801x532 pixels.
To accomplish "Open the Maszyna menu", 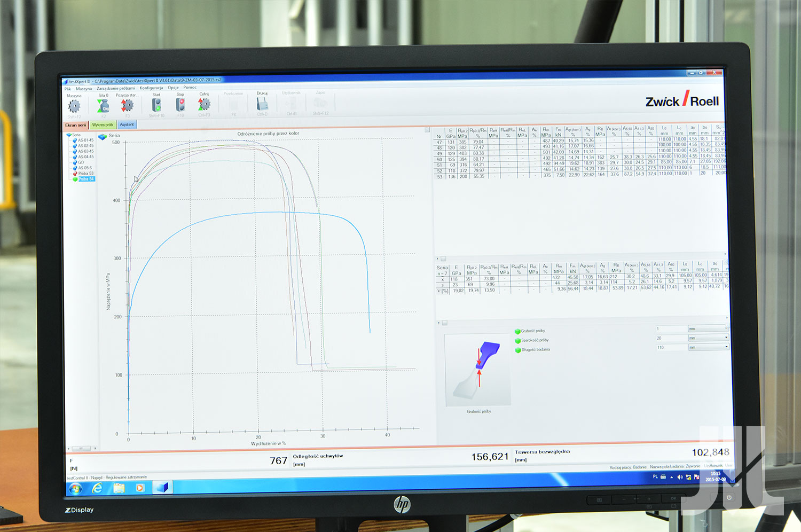I will [x=84, y=89].
